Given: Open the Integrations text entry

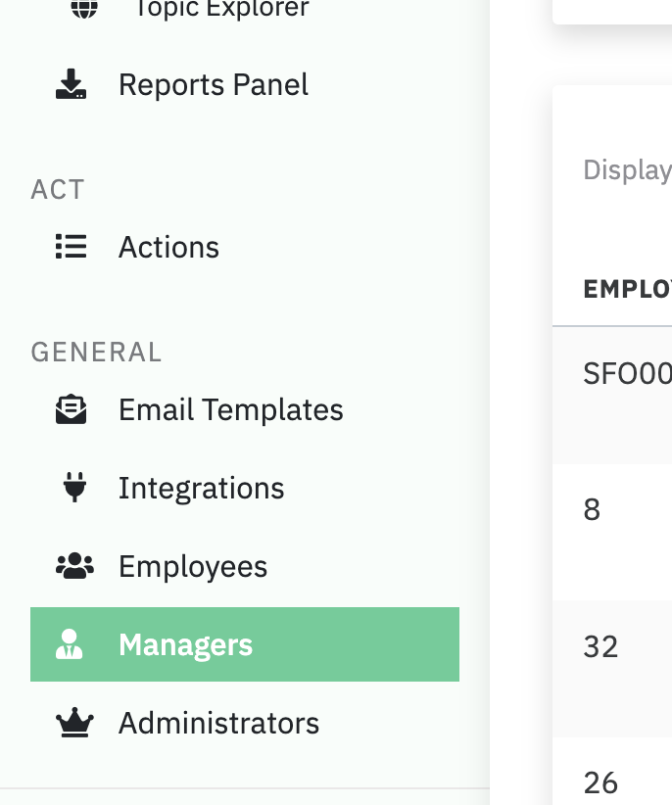Looking at the screenshot, I should coord(202,488).
